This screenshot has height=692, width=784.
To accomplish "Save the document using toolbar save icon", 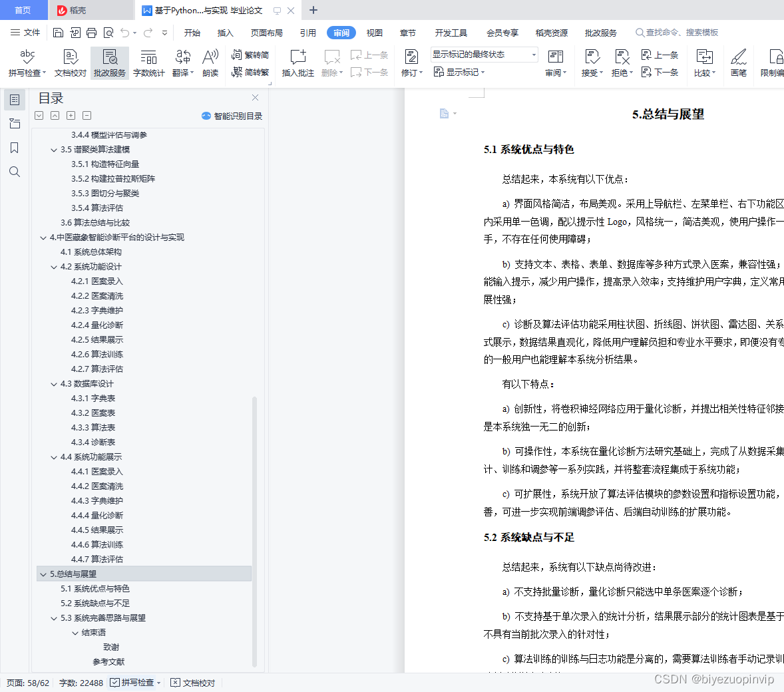I will pos(58,33).
